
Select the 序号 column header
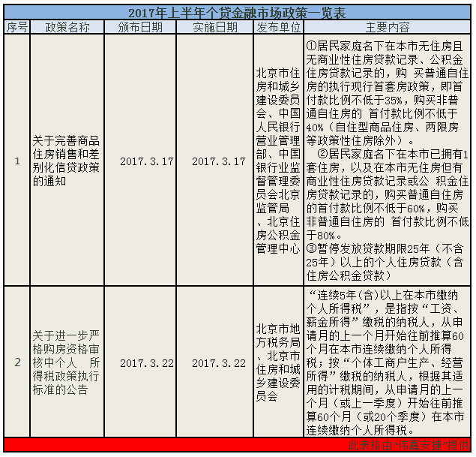(17, 27)
